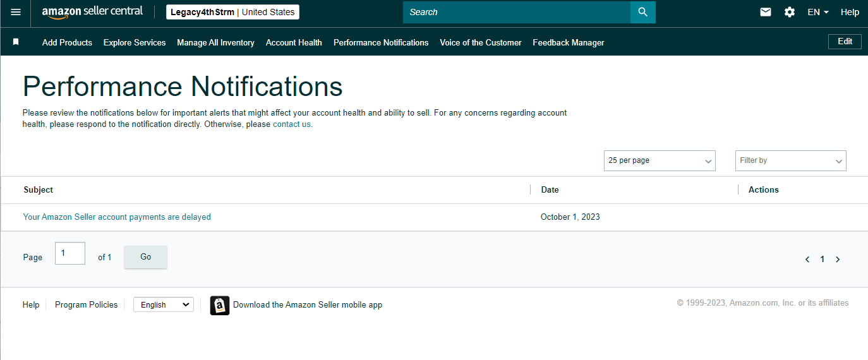The height and width of the screenshot is (360, 868).
Task: Click the search magnifier button
Action: pyautogui.click(x=642, y=12)
